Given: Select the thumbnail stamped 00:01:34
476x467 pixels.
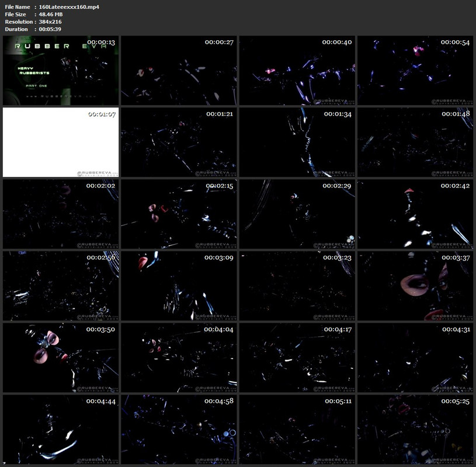Looking at the screenshot, I should (x=297, y=142).
